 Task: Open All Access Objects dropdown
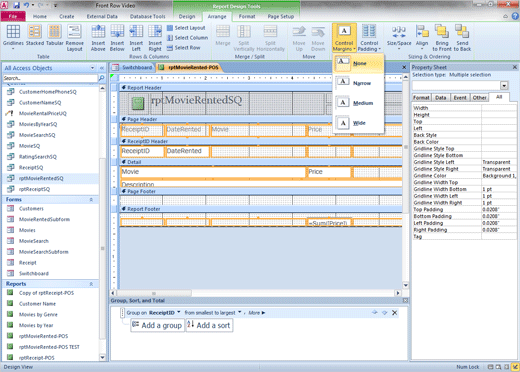point(93,68)
